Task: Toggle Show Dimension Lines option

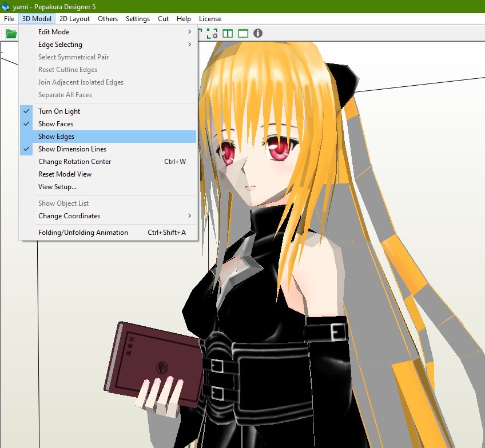Action: tap(108, 149)
